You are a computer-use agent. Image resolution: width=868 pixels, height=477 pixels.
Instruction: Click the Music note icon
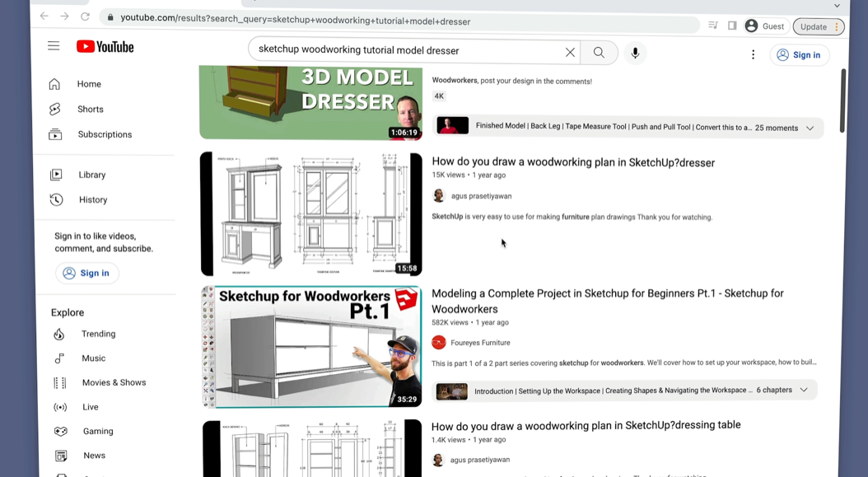point(59,358)
